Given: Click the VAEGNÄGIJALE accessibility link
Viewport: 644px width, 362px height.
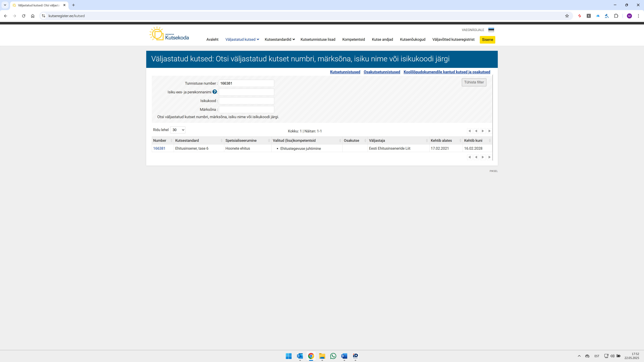Looking at the screenshot, I should 473,30.
